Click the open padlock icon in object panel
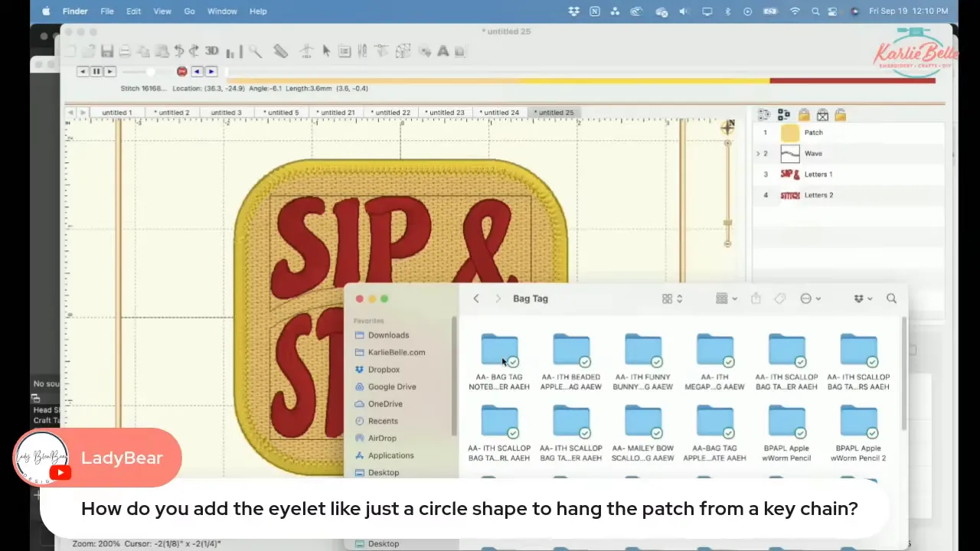Screen dimensions: 980x551 pyautogui.click(x=841, y=115)
